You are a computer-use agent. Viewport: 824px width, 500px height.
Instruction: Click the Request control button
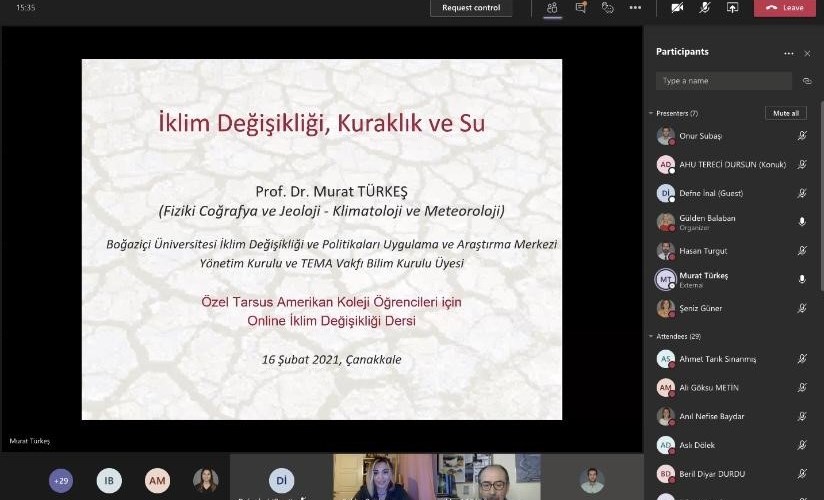471,8
